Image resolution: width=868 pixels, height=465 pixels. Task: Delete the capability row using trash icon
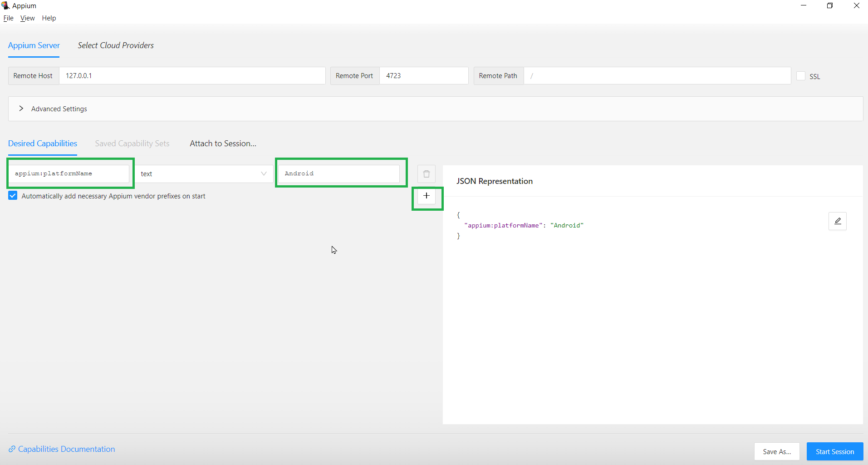[426, 173]
